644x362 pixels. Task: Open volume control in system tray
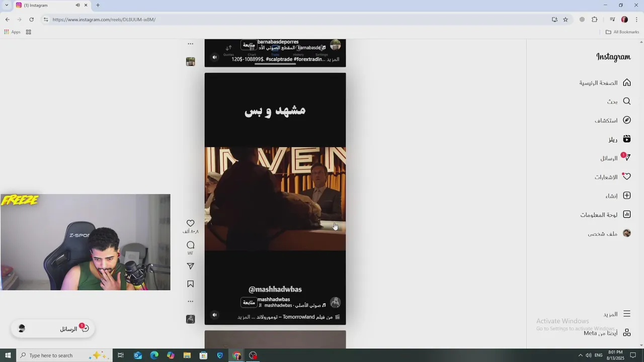(589, 355)
